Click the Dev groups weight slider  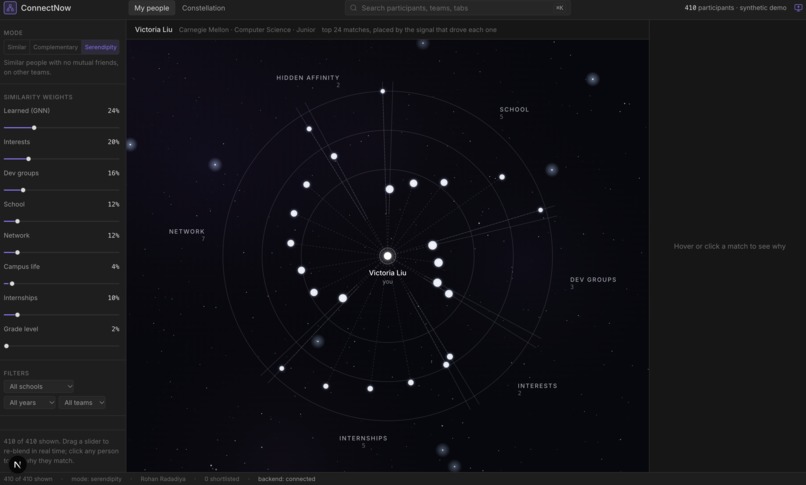61,190
